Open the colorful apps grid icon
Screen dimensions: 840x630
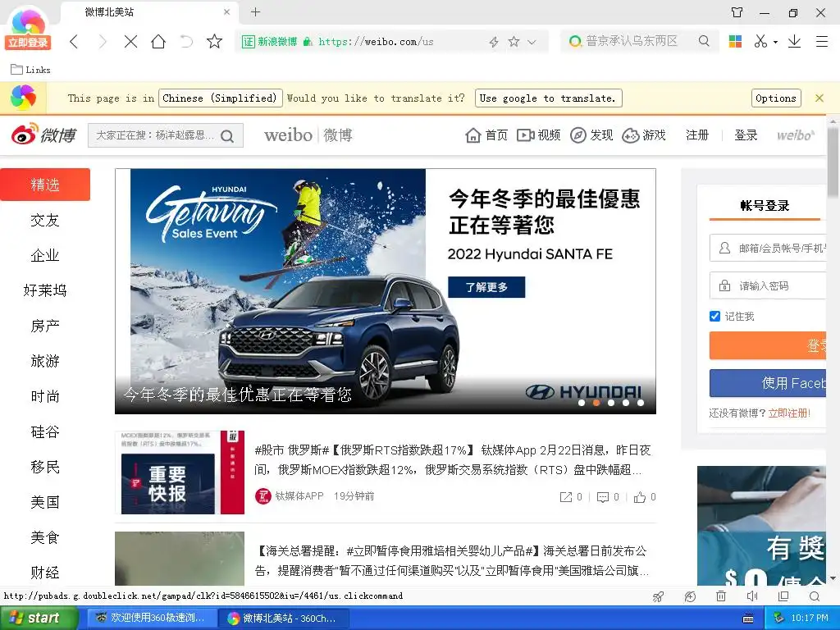[735, 41]
